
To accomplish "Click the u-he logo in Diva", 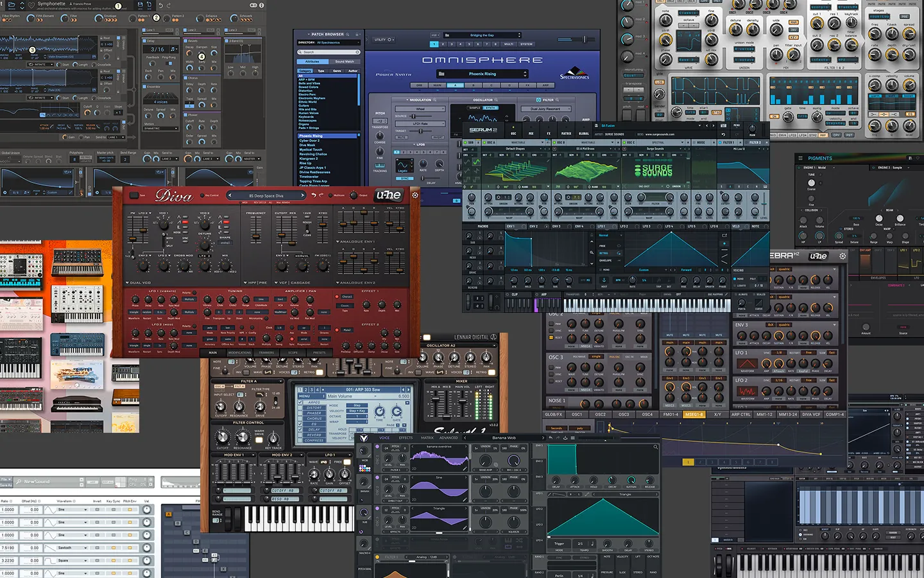I will 389,195.
